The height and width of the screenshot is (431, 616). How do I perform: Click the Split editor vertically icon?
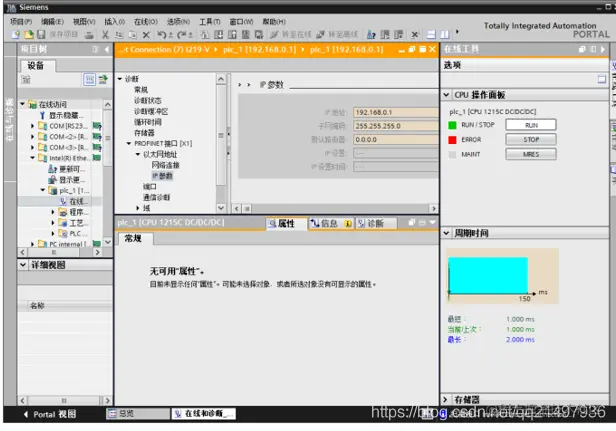[x=445, y=35]
